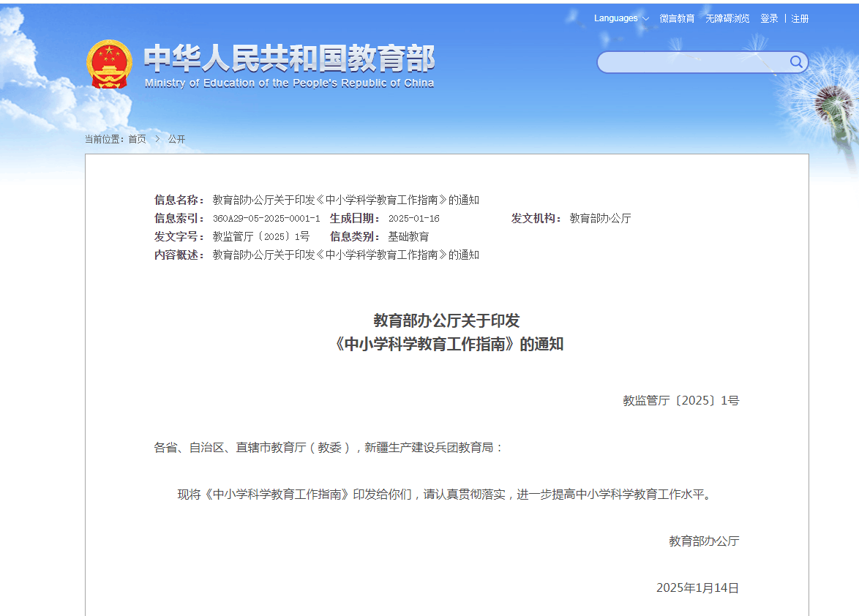Open the Languages menu label
This screenshot has height=616, width=859.
615,18
